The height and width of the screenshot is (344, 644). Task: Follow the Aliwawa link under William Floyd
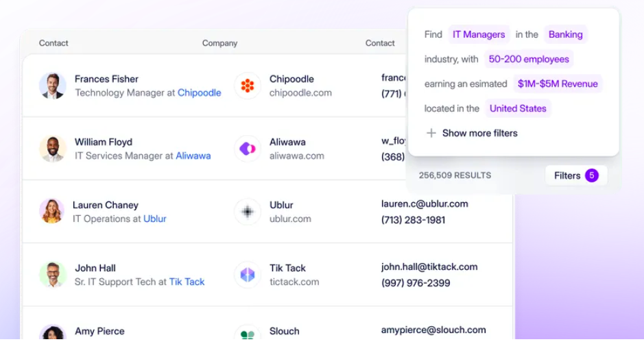[x=193, y=156]
